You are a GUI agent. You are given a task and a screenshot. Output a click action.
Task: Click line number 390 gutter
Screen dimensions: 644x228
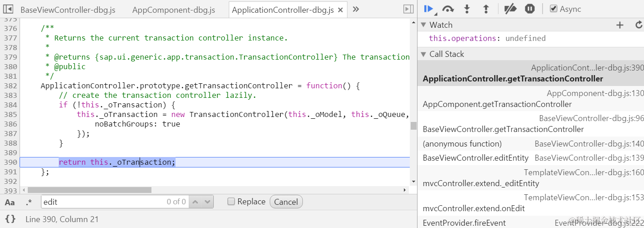click(10, 162)
